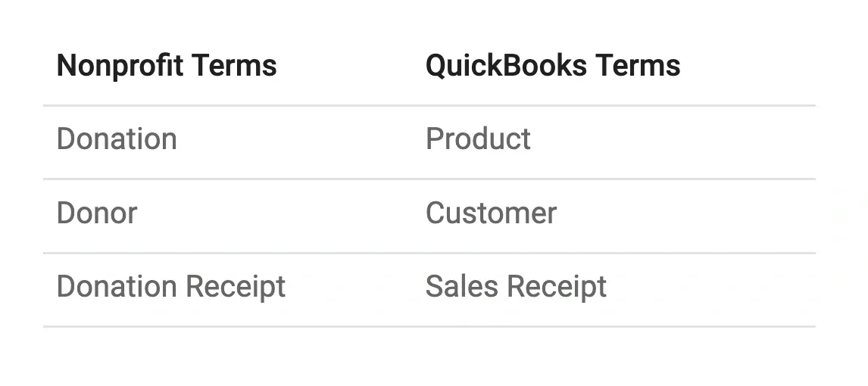The height and width of the screenshot is (386, 868).
Task: Select the Donation cell in first row
Action: tap(117, 139)
